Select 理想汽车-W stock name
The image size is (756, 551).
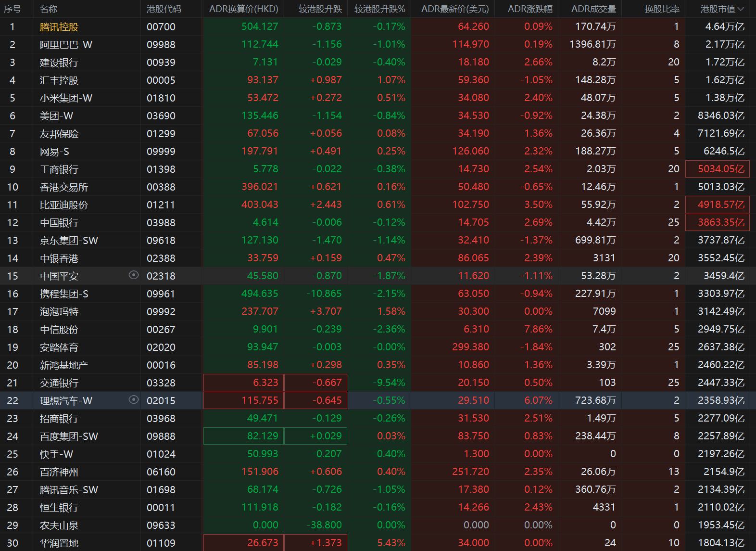click(x=66, y=401)
